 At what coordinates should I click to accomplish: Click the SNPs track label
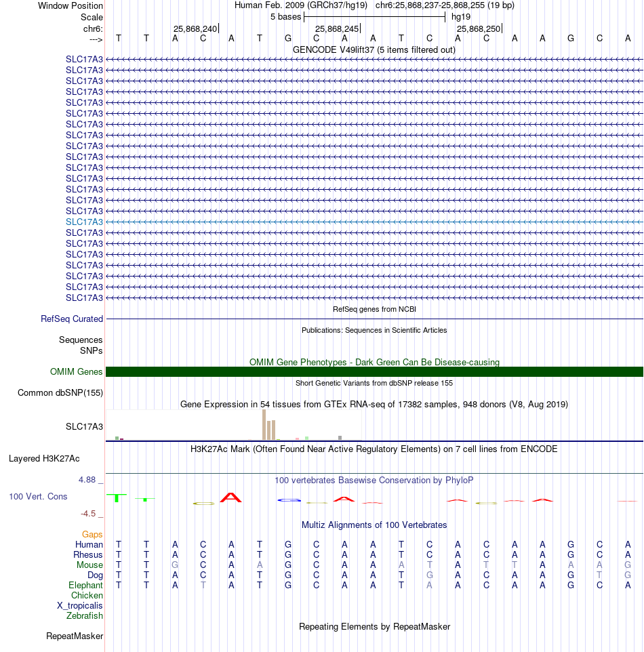pyautogui.click(x=91, y=351)
